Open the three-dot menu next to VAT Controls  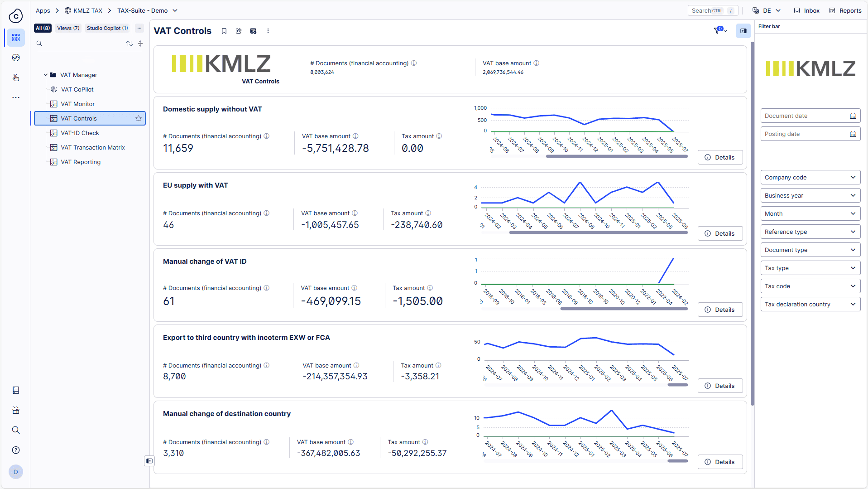pyautogui.click(x=268, y=31)
